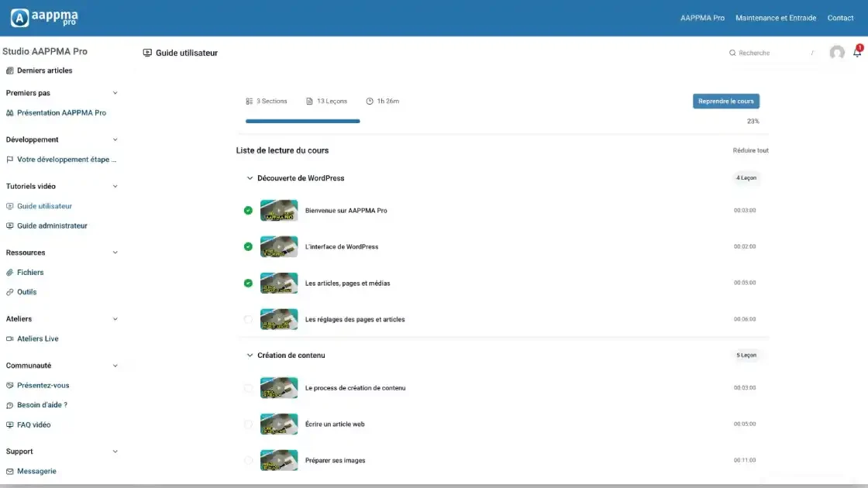Image resolution: width=868 pixels, height=488 pixels.
Task: Collapse the Communauté sidebar group
Action: pyautogui.click(x=115, y=366)
